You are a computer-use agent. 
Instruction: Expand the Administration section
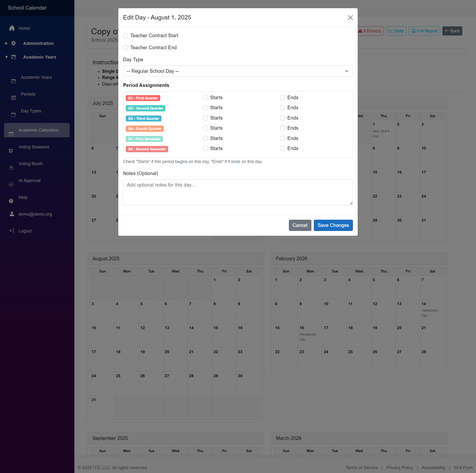[6, 43]
